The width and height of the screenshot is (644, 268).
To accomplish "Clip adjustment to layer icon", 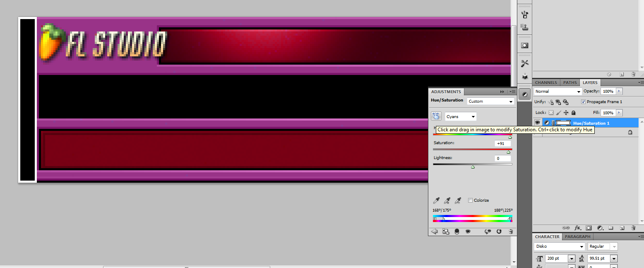I will [x=457, y=232].
